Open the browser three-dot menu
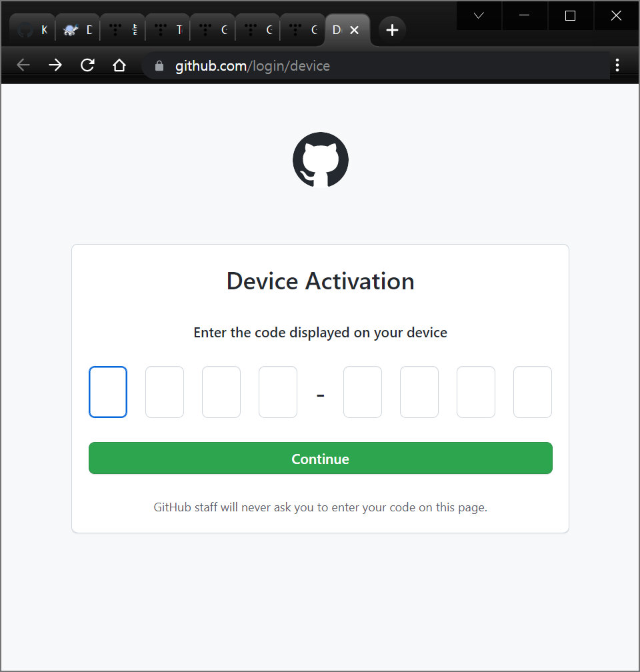 click(617, 65)
